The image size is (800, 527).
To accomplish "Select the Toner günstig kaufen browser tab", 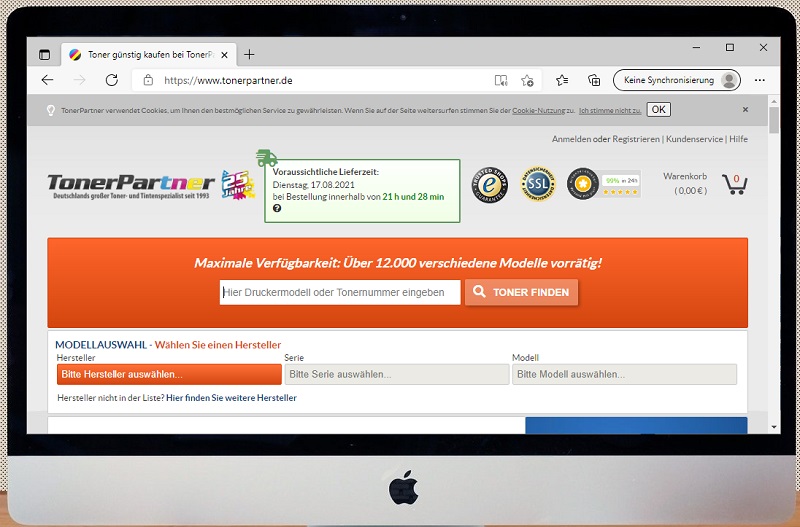I will tap(149, 55).
